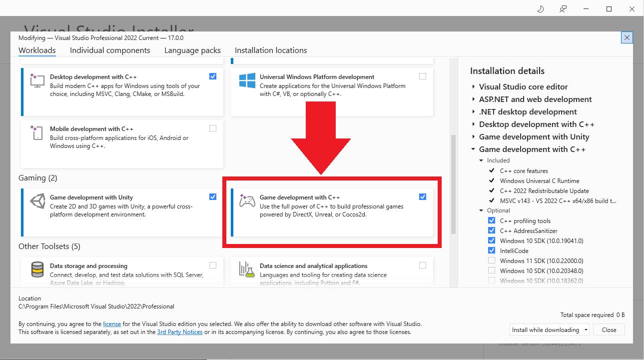644x360 pixels.
Task: Open the license link
Action: click(x=112, y=324)
